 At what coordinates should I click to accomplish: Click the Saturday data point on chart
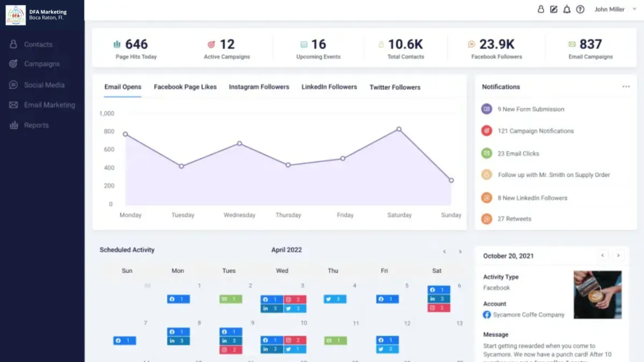click(x=399, y=129)
